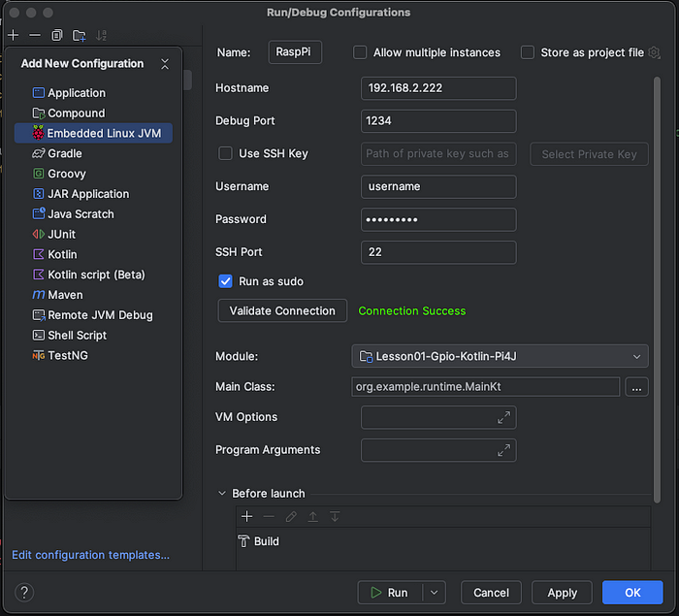Open Edit configuration templates link

tap(90, 555)
